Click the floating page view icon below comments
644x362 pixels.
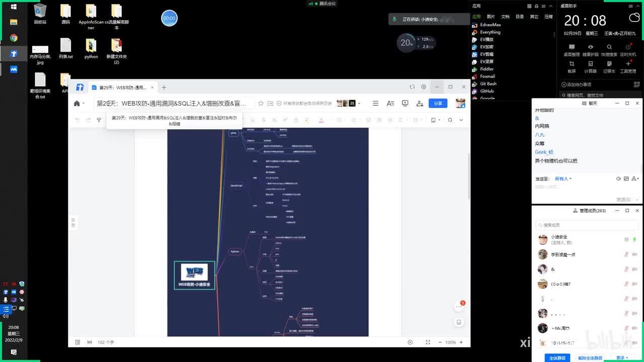pyautogui.click(x=459, y=322)
